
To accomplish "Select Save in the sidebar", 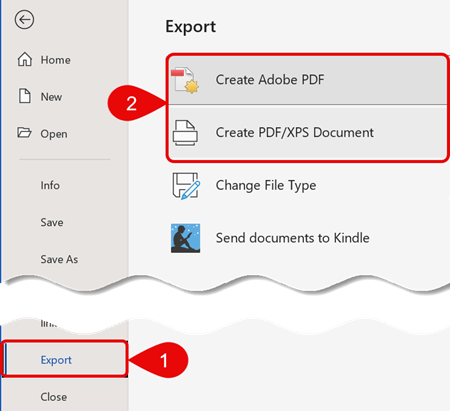I will point(52,222).
